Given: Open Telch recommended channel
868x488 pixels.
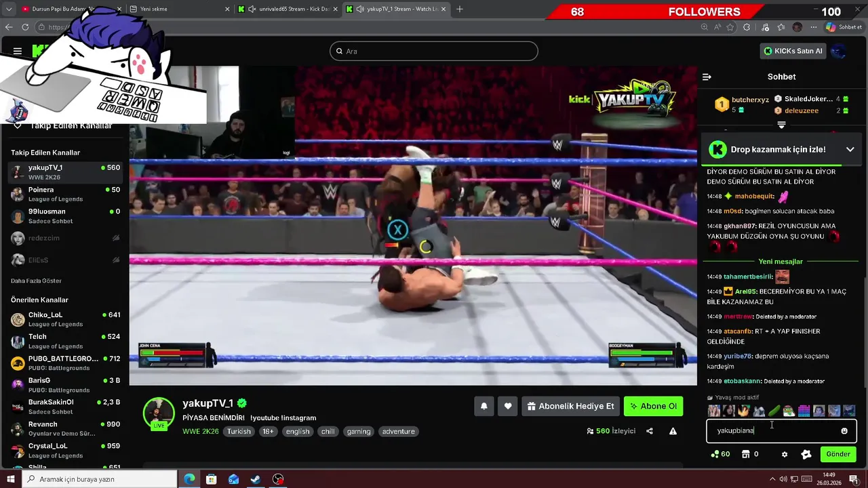Looking at the screenshot, I should [65, 341].
